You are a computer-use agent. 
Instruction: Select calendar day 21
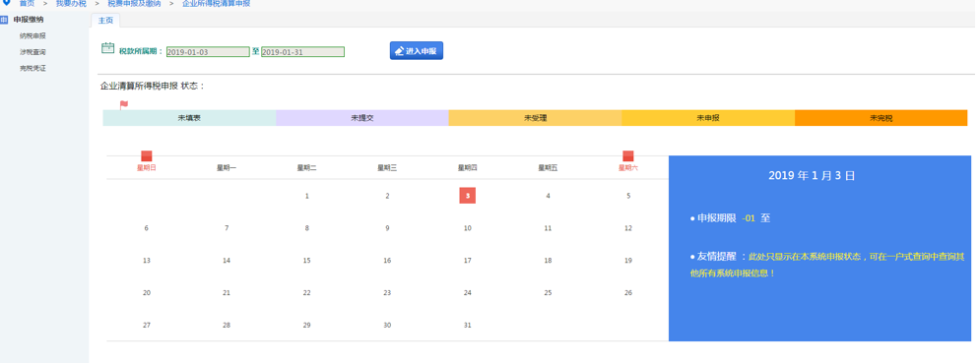coord(227,292)
